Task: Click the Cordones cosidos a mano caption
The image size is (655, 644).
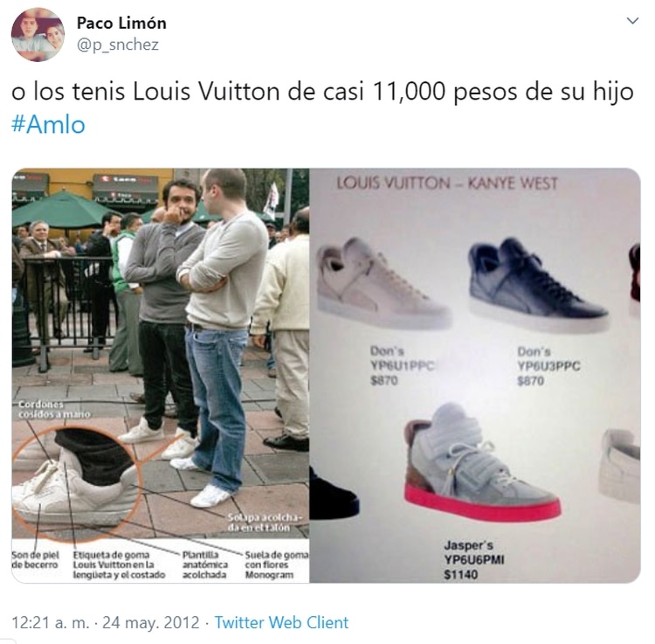Action: pos(54,409)
